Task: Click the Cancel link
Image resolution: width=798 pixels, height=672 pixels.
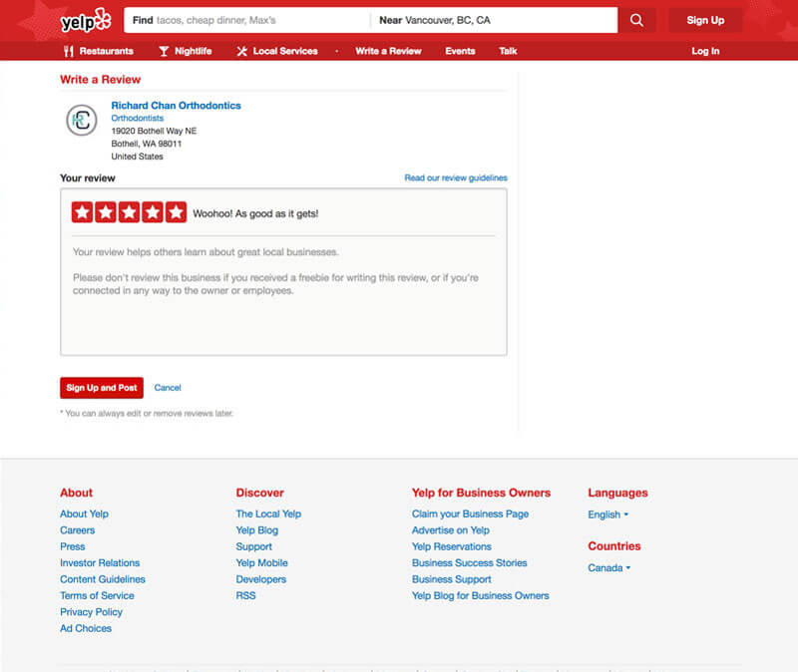Action: point(168,388)
